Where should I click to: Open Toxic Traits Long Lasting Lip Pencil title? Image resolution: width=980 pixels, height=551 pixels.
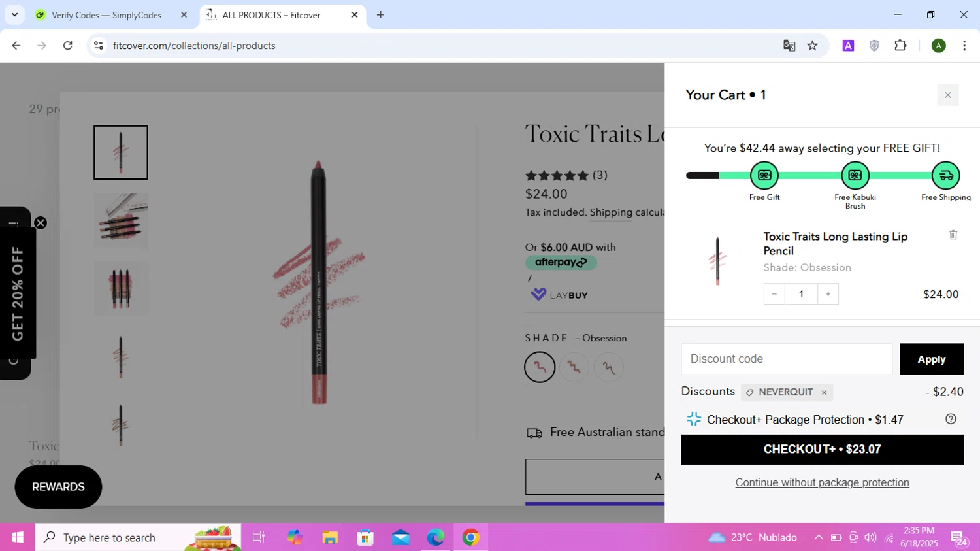click(x=835, y=243)
